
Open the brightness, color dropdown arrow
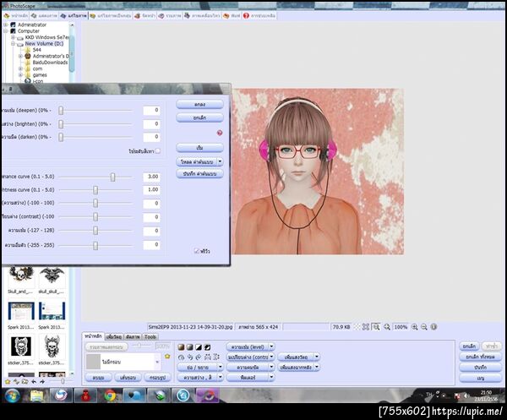[x=221, y=377]
